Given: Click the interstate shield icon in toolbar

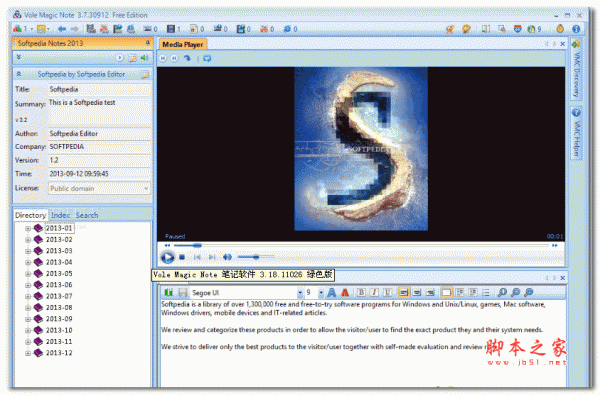Looking at the screenshot, I should [517, 29].
